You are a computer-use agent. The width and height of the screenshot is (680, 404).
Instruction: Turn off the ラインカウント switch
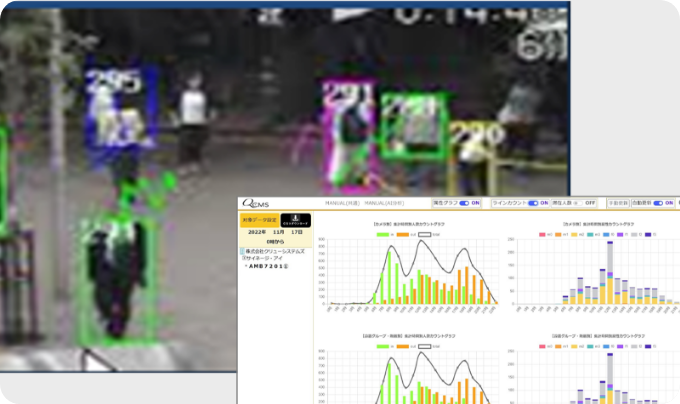click(534, 203)
